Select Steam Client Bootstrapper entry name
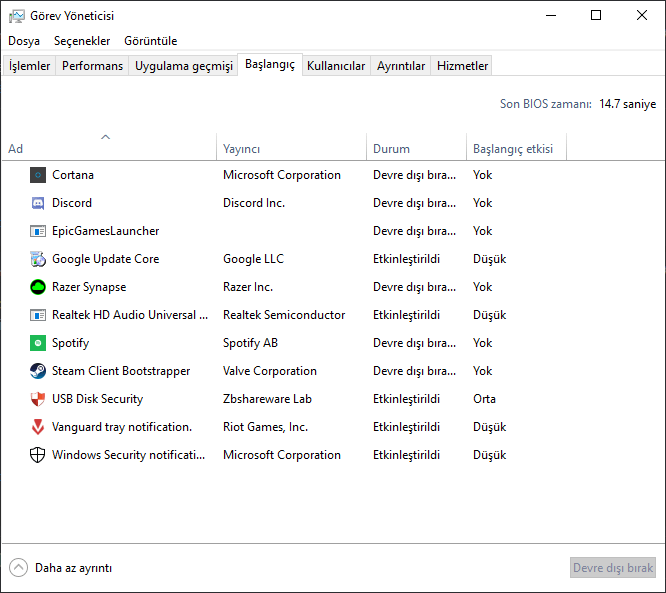The width and height of the screenshot is (666, 593). point(121,371)
